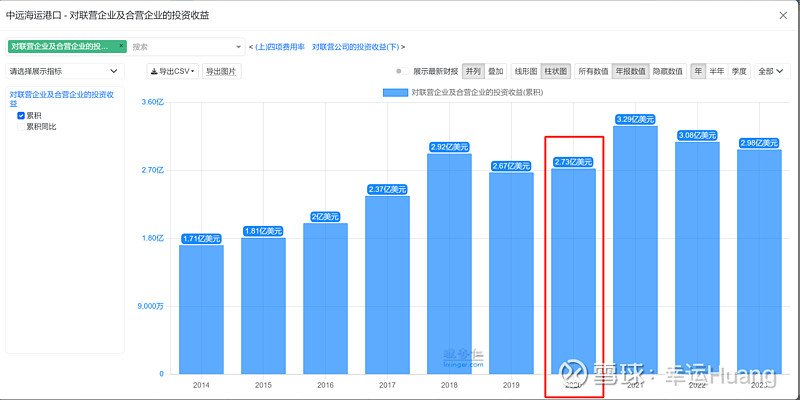Select the 叠加 layout option
This screenshot has height=400, width=800.
click(x=495, y=71)
